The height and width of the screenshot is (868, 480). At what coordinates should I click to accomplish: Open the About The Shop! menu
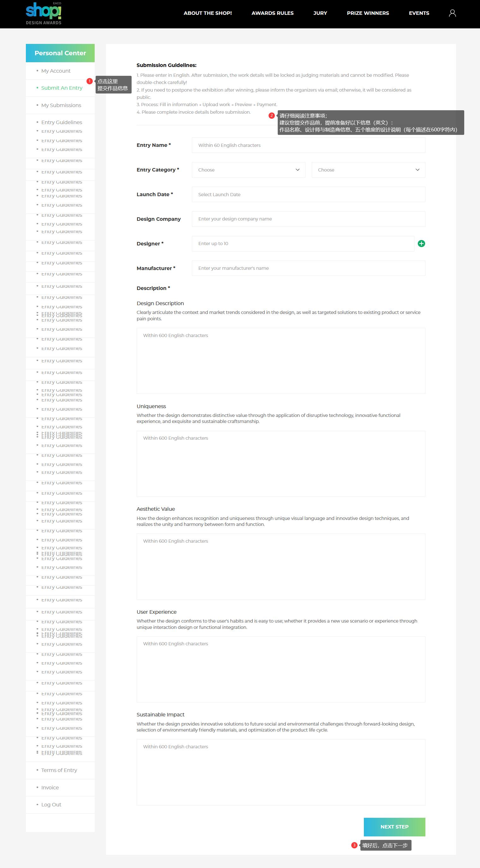click(208, 13)
